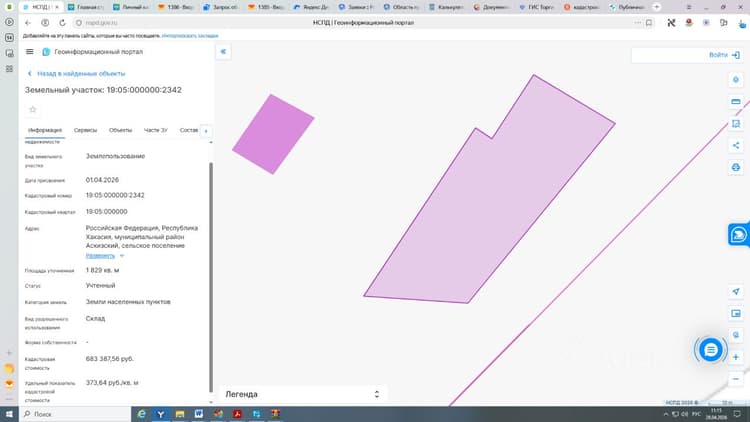This screenshot has height=422, width=750.
Task: Click the permitted use value 'Склад'
Action: pyautogui.click(x=95, y=319)
